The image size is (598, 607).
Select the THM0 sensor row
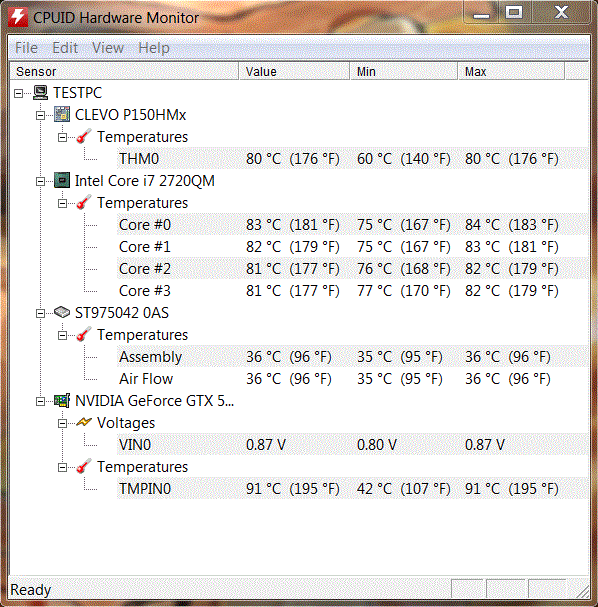[x=352, y=159]
